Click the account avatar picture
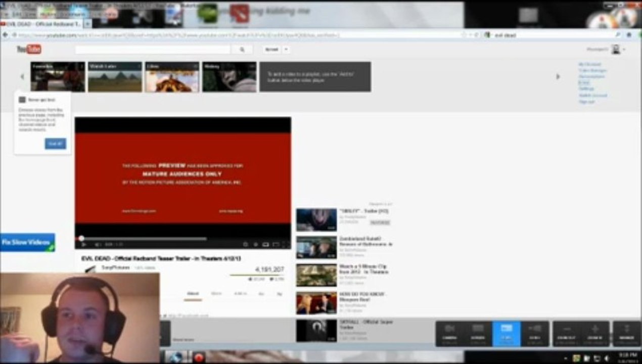642x364 pixels. (x=616, y=49)
